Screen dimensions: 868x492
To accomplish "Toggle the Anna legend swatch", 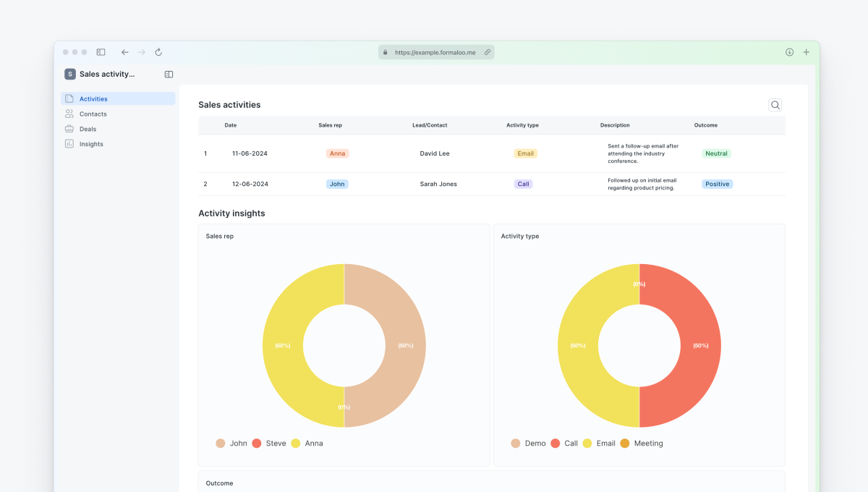I will (x=296, y=443).
